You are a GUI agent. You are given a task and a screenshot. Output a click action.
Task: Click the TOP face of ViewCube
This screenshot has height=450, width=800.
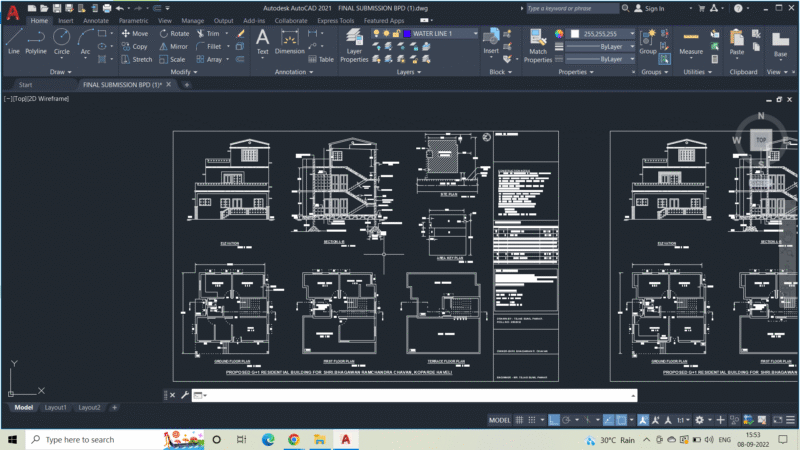(761, 140)
